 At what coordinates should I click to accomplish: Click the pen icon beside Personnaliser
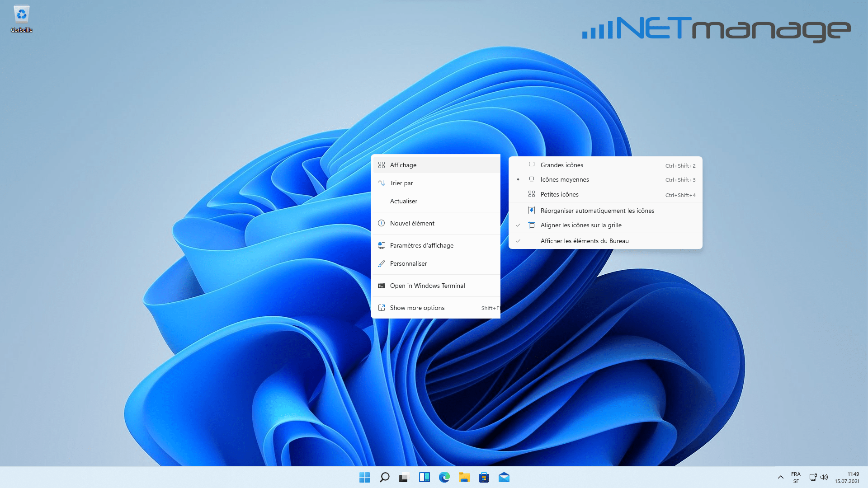(382, 263)
